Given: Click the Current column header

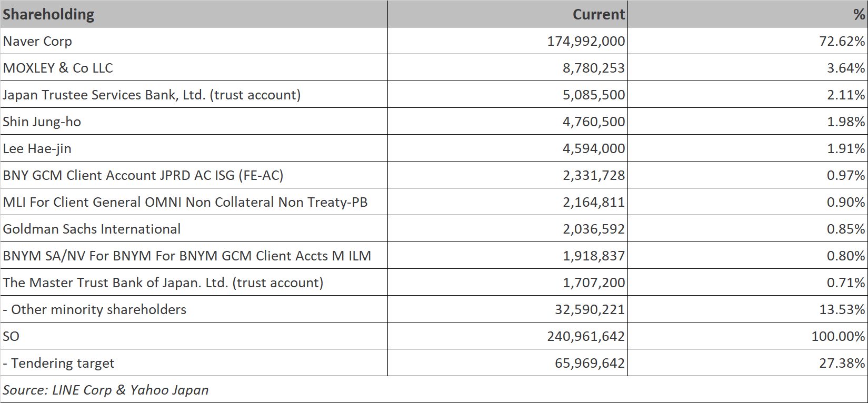Looking at the screenshot, I should pyautogui.click(x=598, y=14).
